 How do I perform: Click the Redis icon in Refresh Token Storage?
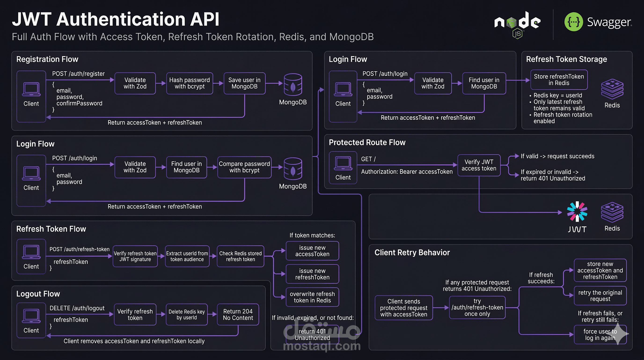pyautogui.click(x=612, y=89)
